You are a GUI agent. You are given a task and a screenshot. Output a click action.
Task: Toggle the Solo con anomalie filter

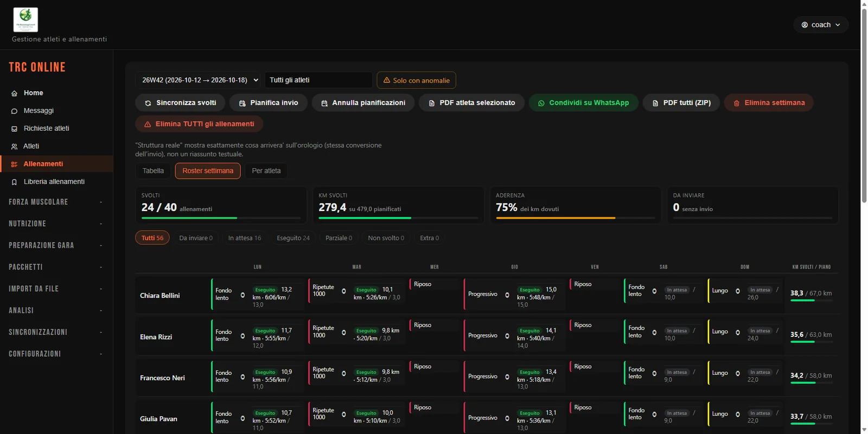[x=416, y=80]
